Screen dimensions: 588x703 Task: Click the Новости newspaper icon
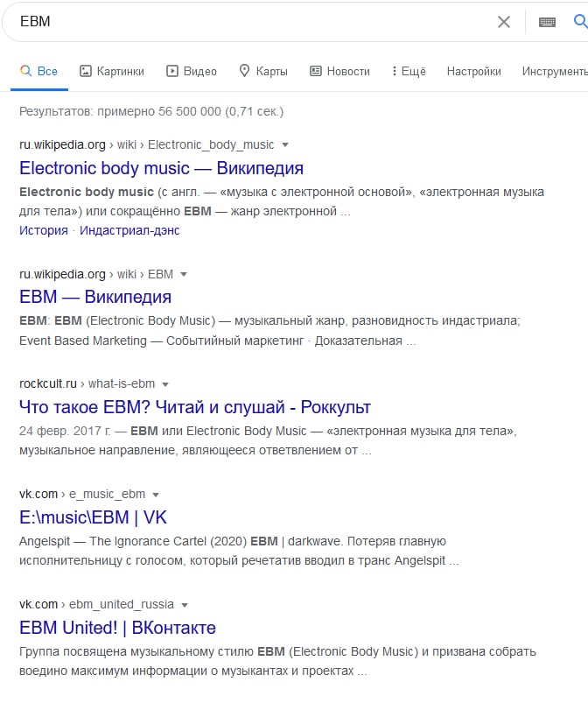(316, 71)
